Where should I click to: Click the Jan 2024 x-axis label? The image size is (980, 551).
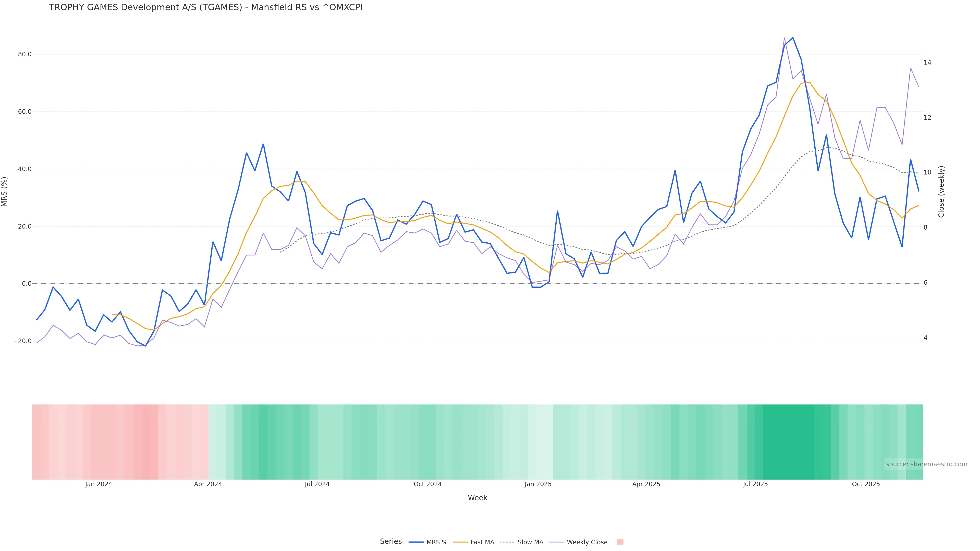(x=99, y=484)
